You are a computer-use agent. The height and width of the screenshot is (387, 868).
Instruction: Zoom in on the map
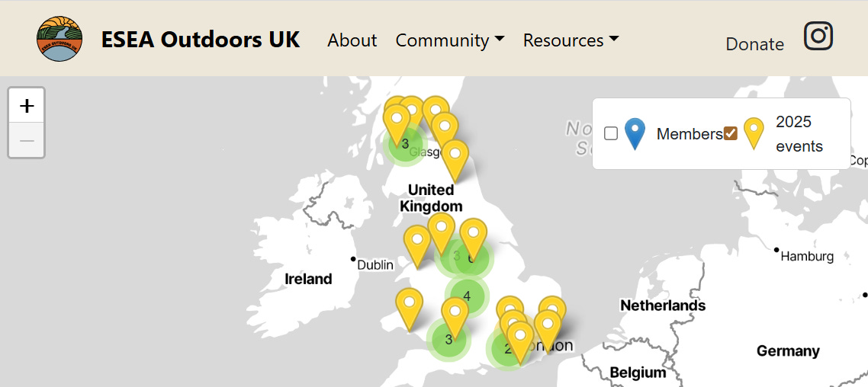(27, 105)
